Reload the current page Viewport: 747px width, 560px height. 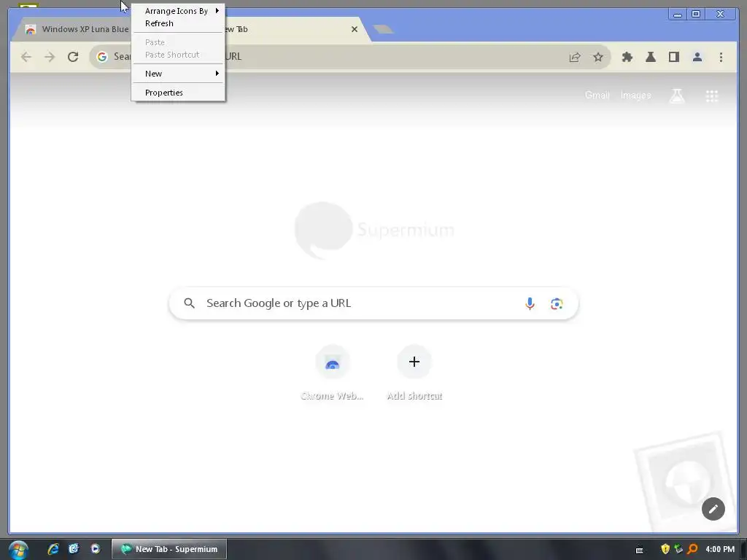(73, 57)
